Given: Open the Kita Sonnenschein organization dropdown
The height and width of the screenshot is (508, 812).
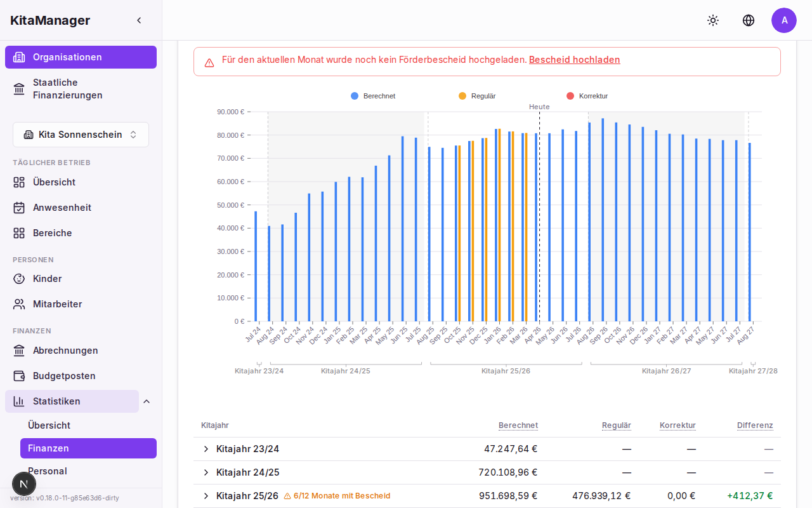Looking at the screenshot, I should 81,135.
